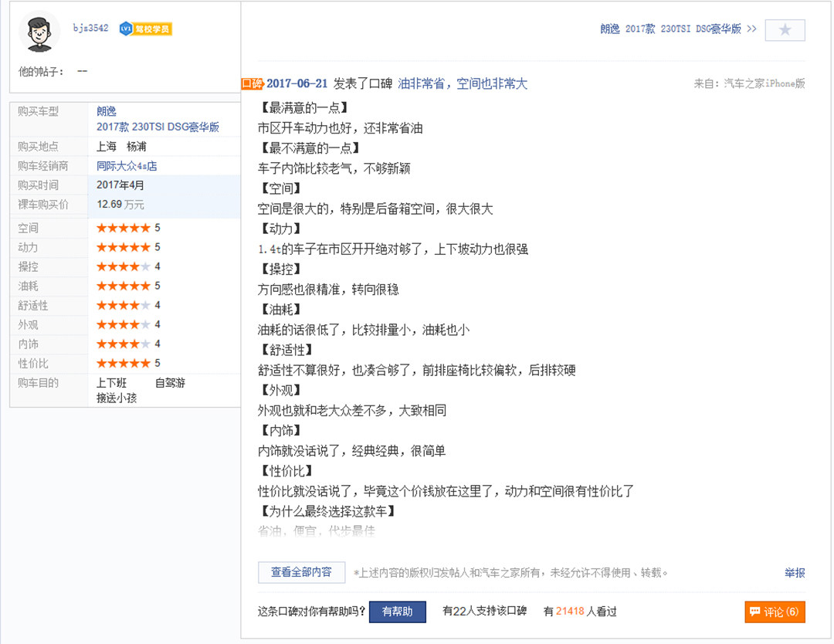834x644 pixels.
Task: Click the LV1 driving school student badge
Action: [145, 29]
